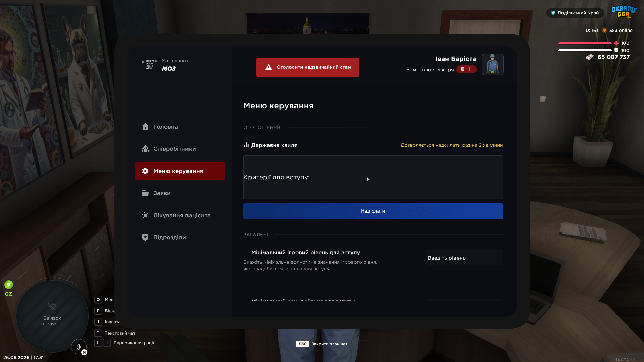Click the microphone icon near the minimap

[x=79, y=347]
